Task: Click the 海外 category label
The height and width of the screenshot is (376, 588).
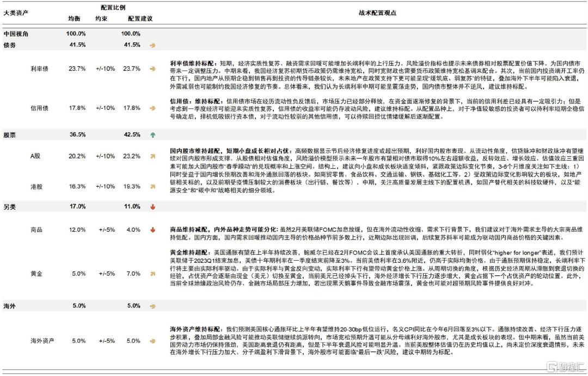Action: (x=9, y=306)
